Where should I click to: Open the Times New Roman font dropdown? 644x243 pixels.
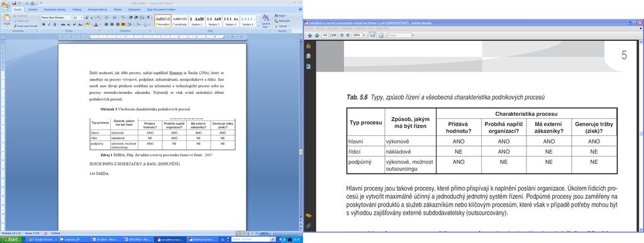(x=72, y=18)
